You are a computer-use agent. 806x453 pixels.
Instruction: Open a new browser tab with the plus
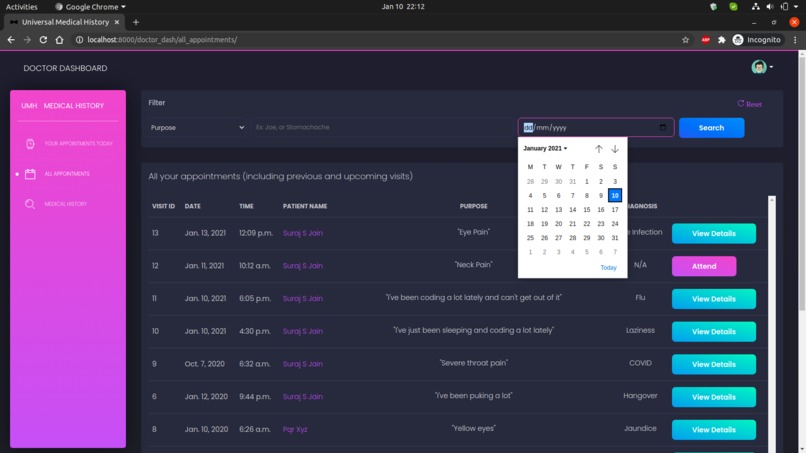(x=136, y=22)
